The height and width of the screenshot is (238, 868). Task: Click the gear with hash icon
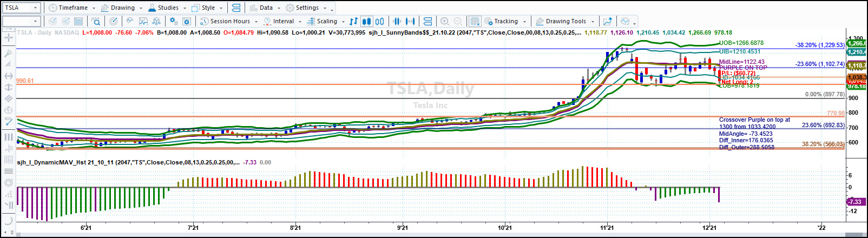[x=174, y=21]
